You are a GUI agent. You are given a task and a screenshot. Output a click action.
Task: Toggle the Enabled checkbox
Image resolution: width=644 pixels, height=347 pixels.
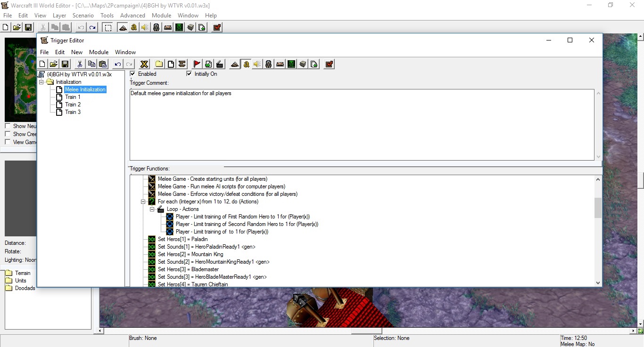[x=132, y=73]
